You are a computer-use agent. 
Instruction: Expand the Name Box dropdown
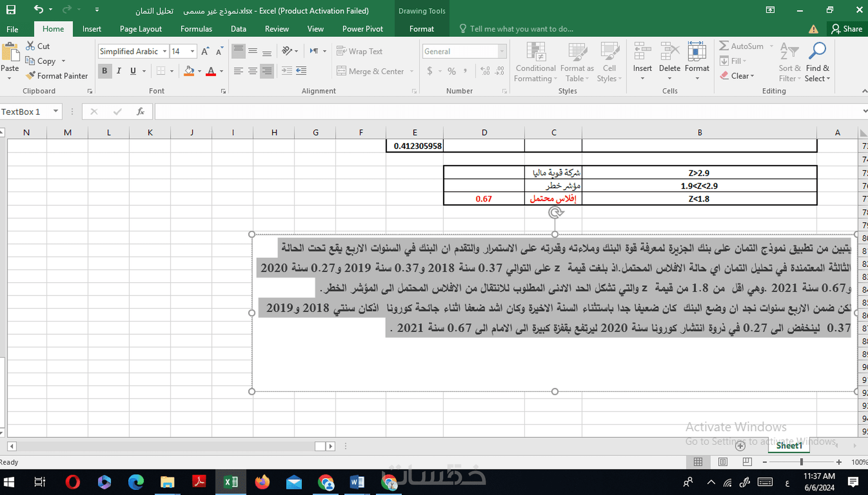pyautogui.click(x=56, y=111)
